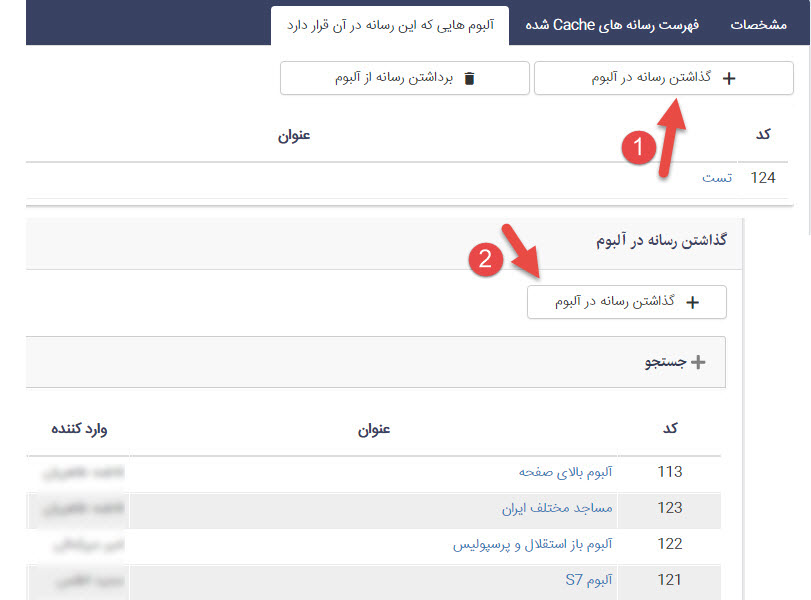The image size is (811, 600).
Task: Open the 'تست' album link
Action: tap(716, 178)
